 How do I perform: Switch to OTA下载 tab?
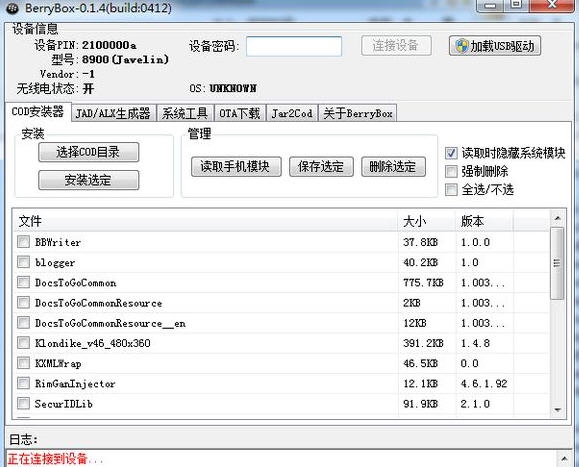240,113
